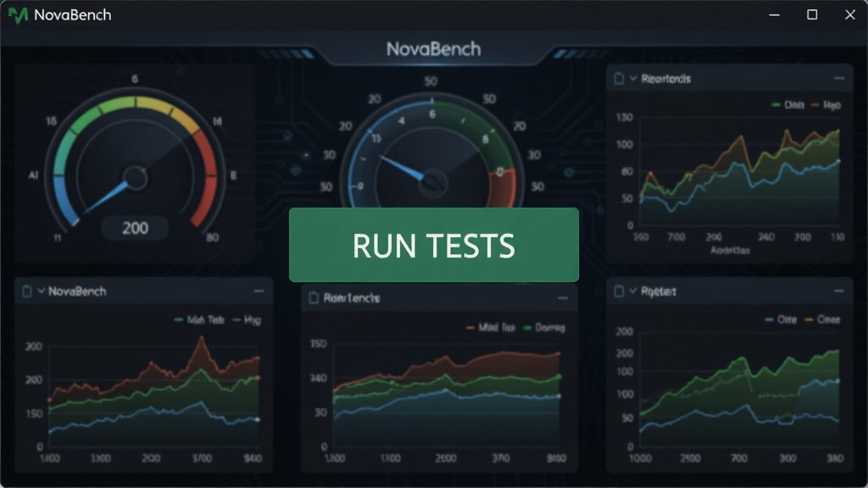Click the clipboard icon of the bottom-center chart panel
Screen dimensions: 868x488
[314, 297]
